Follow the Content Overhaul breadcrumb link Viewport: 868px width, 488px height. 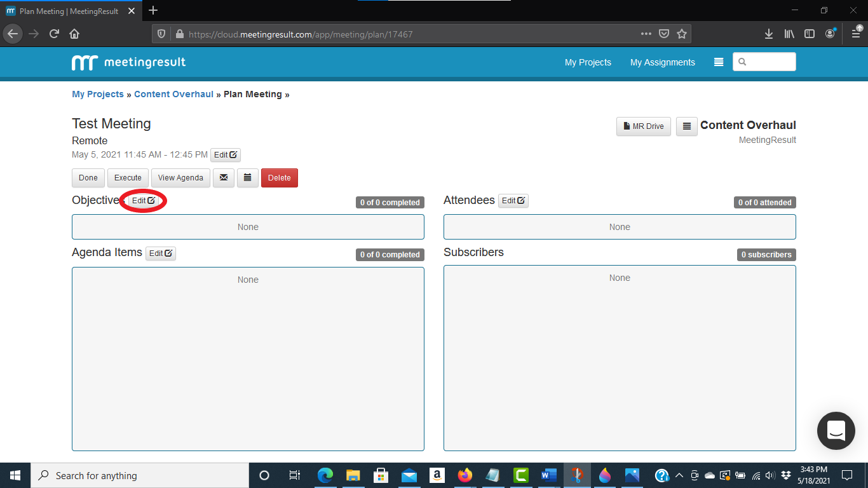(173, 94)
